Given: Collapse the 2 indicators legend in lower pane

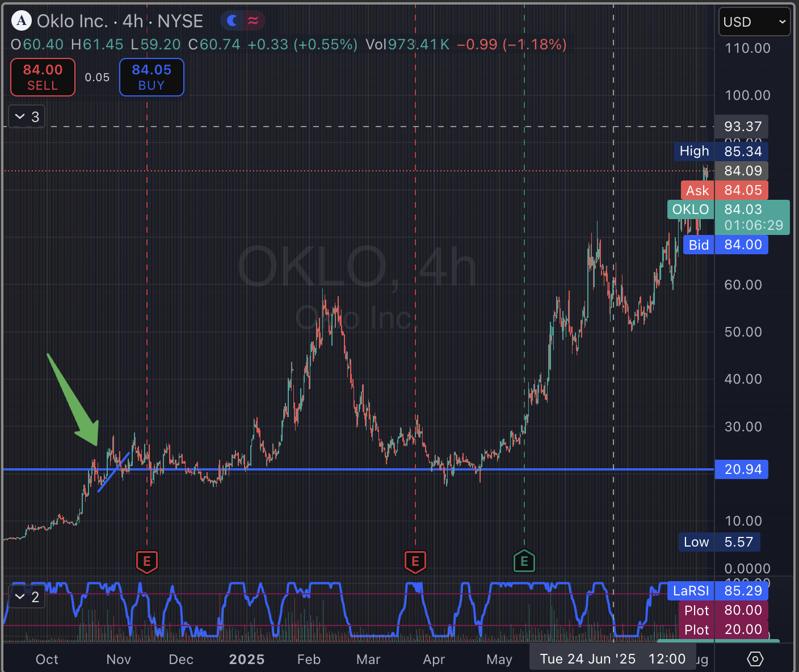Looking at the screenshot, I should (27, 597).
